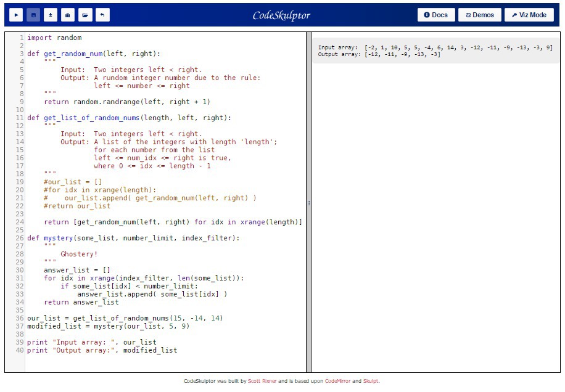
Task: Click the 'print "Output array:"' line
Action: (x=102, y=350)
